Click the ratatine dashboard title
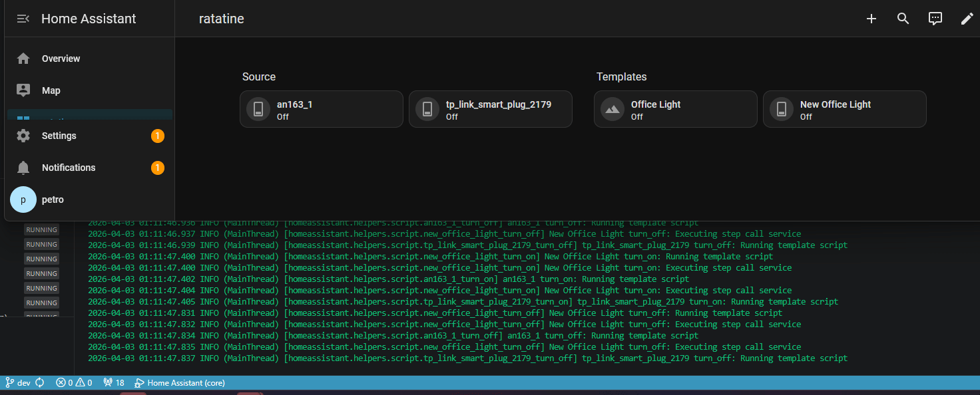Image resolution: width=980 pixels, height=395 pixels. click(x=222, y=19)
